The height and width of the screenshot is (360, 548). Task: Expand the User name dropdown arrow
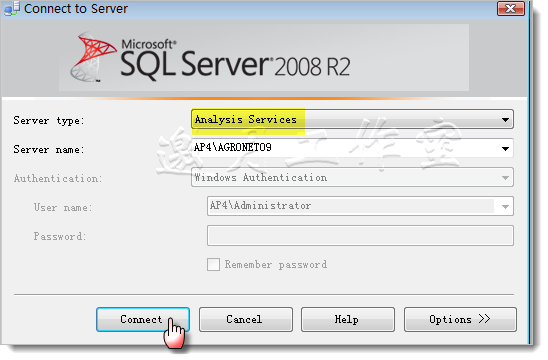point(505,207)
